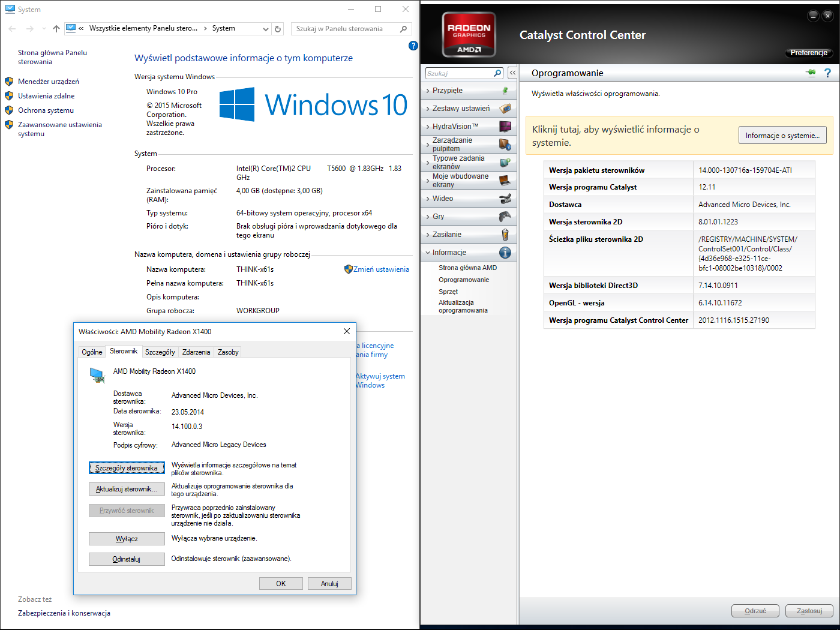Screen dimensions: 840x630
Task: Click the blue help question mark in Catalyst
Action: pyautogui.click(x=827, y=73)
